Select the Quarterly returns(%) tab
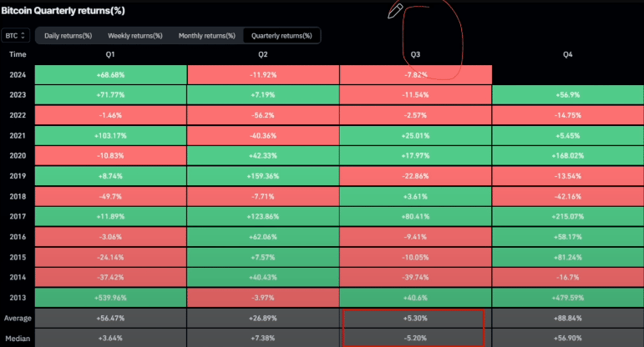 pyautogui.click(x=281, y=36)
